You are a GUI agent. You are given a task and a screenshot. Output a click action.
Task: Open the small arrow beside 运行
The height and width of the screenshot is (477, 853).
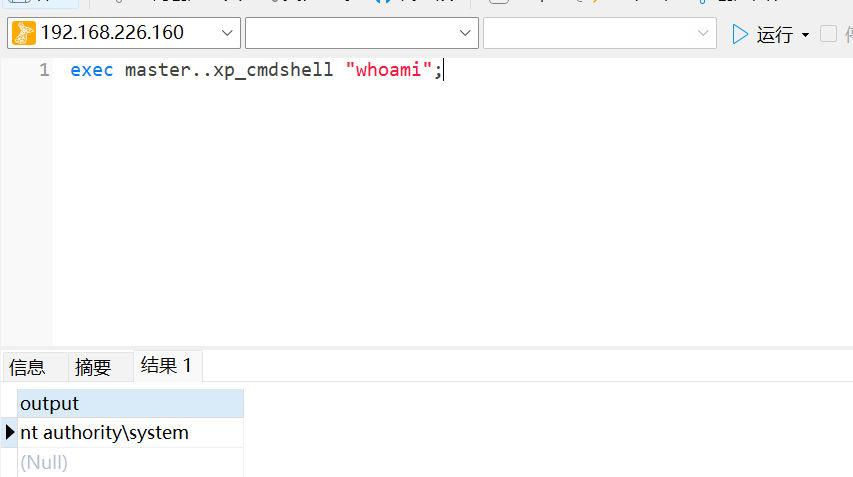click(805, 35)
